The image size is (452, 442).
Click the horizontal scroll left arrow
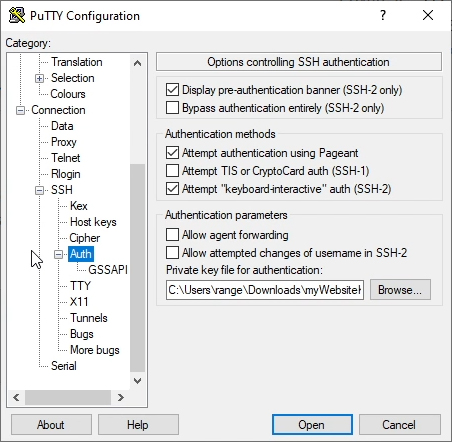[16, 397]
